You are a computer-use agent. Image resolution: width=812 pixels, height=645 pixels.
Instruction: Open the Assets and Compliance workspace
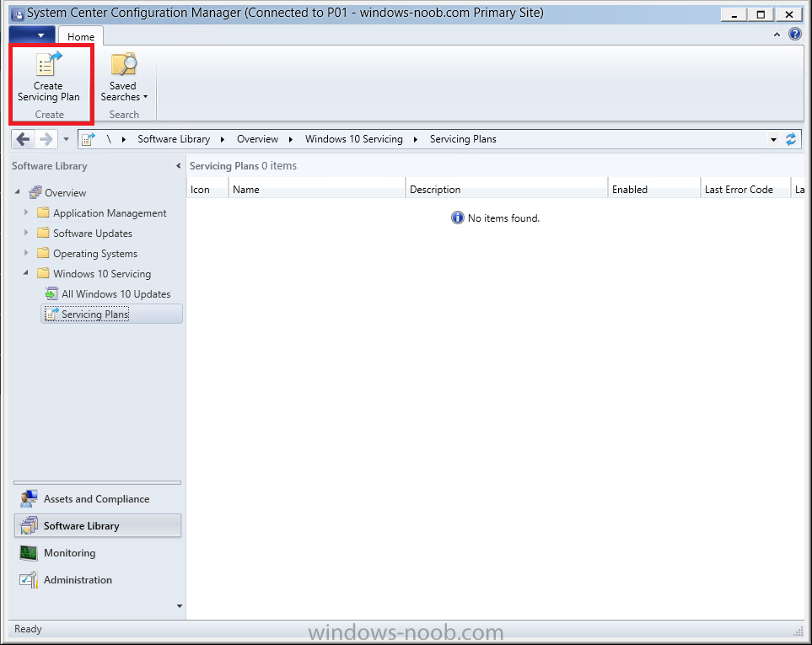(x=97, y=499)
